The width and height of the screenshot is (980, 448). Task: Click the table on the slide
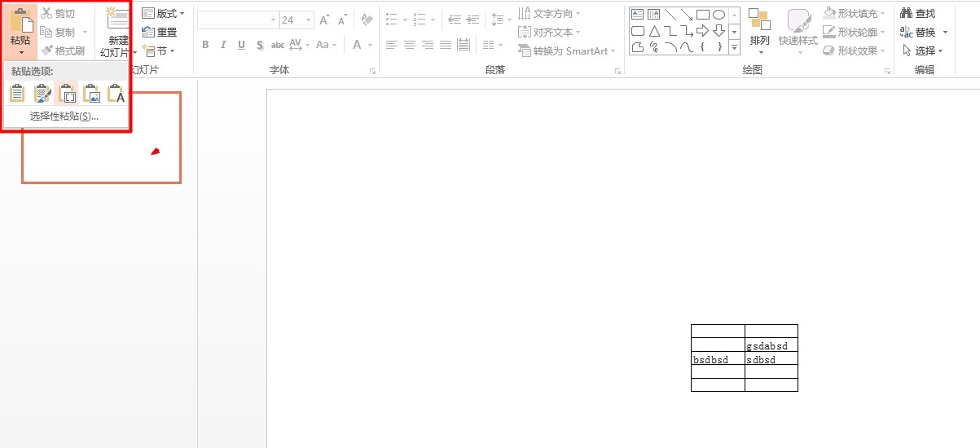[744, 358]
